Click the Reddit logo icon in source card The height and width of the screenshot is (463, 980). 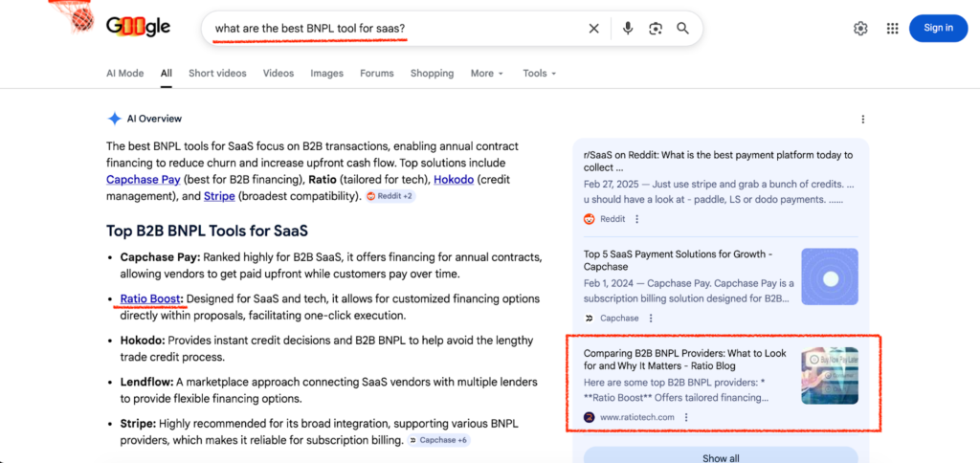point(590,219)
